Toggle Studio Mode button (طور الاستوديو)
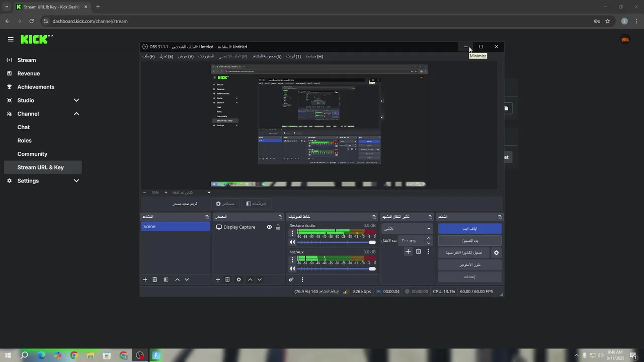 [x=469, y=265]
